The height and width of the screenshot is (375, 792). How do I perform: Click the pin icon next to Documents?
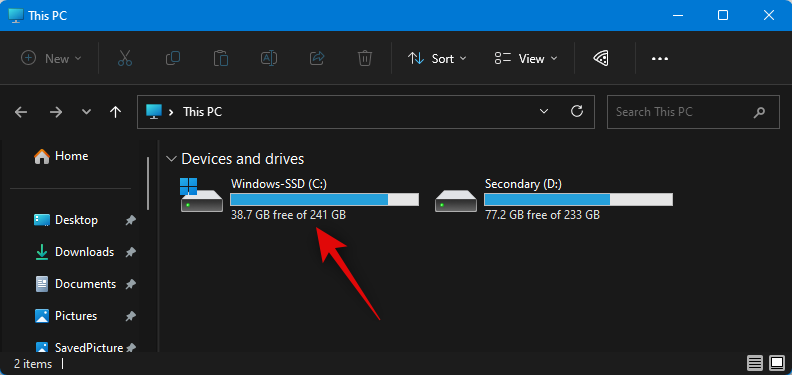[x=131, y=285]
